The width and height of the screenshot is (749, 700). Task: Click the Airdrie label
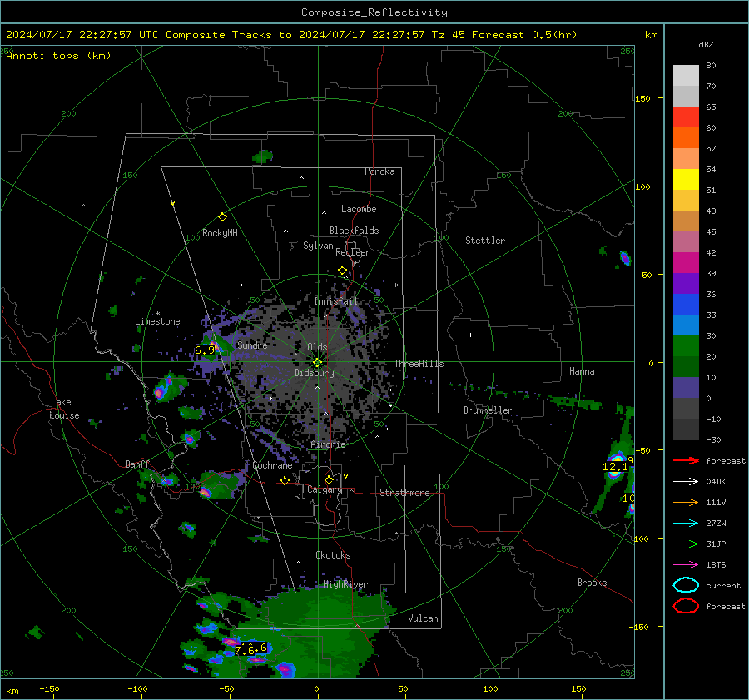coord(328,444)
